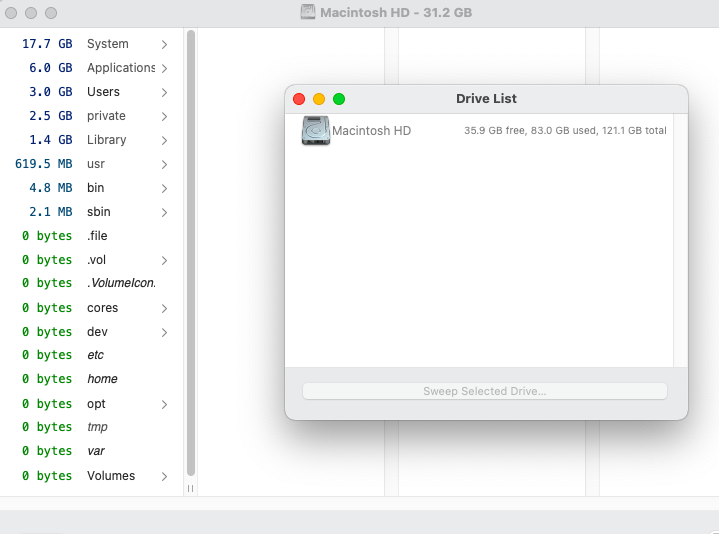Select the dev folder name
The width and height of the screenshot is (719, 534).
pos(97,332)
